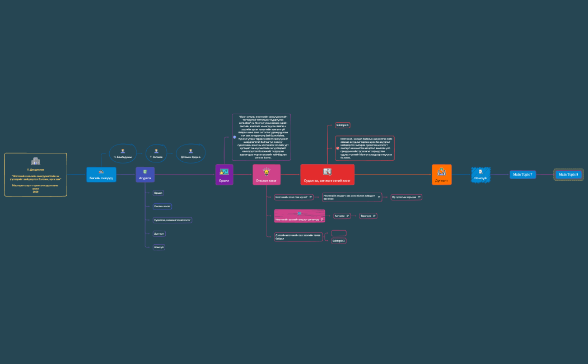588x364 pixels.
Task: Click the red marker icon in the red-bordered text box
Action: 338,148
